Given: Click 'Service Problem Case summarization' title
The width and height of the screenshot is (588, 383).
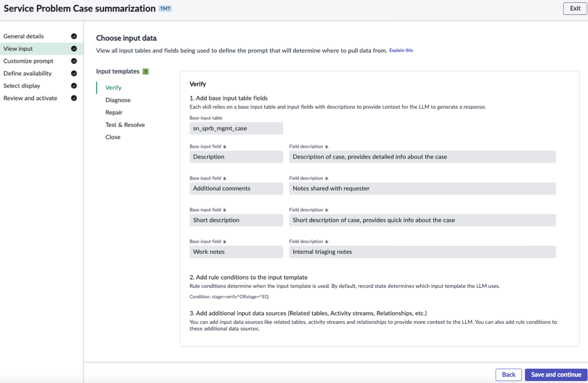Looking at the screenshot, I should click(x=79, y=8).
